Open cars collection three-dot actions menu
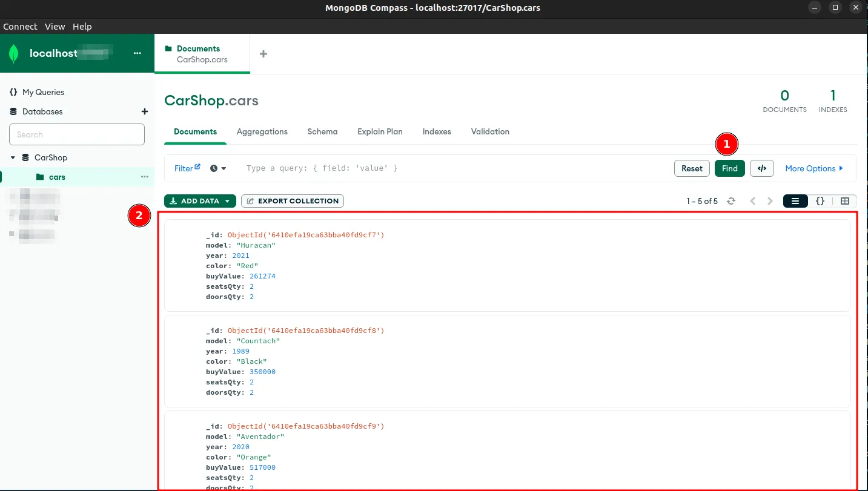 [144, 177]
